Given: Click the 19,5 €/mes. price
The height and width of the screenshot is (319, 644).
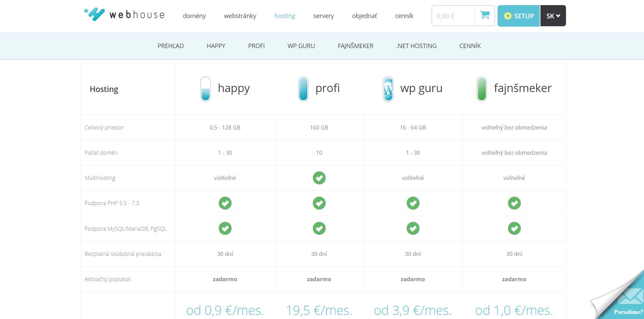Looking at the screenshot, I should click(x=319, y=310).
